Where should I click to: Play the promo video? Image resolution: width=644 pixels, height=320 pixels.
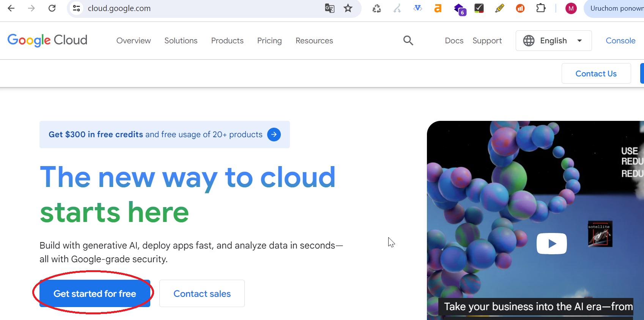(551, 244)
